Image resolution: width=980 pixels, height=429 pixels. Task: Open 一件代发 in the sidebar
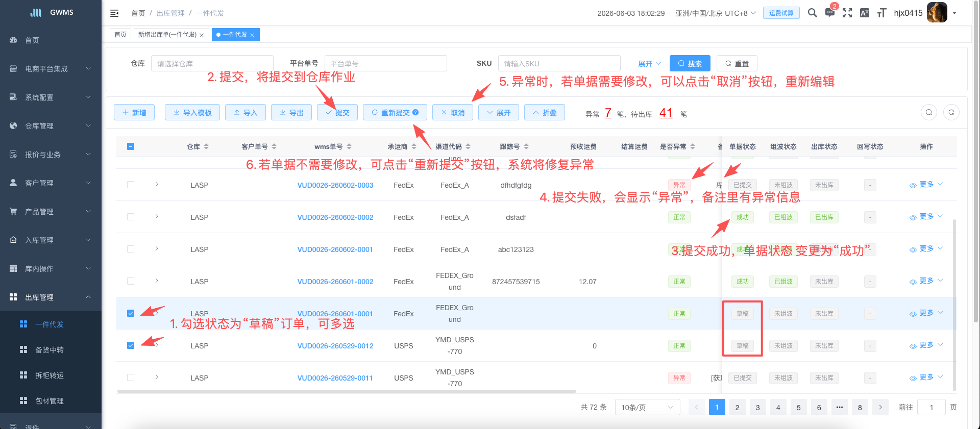(51, 324)
